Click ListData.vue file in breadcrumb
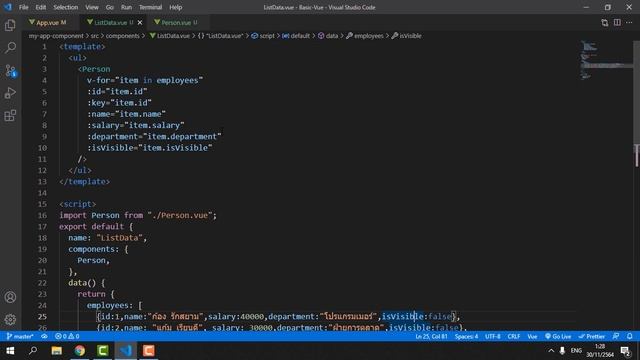This screenshot has width=640, height=360. click(169, 36)
